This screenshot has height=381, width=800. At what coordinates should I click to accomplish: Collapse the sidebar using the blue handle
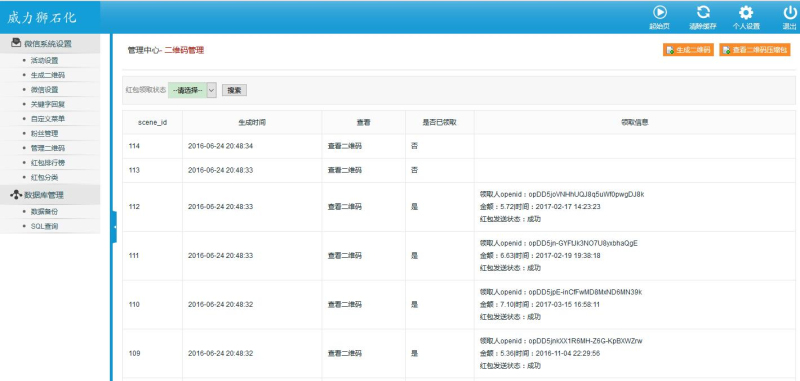(114, 226)
